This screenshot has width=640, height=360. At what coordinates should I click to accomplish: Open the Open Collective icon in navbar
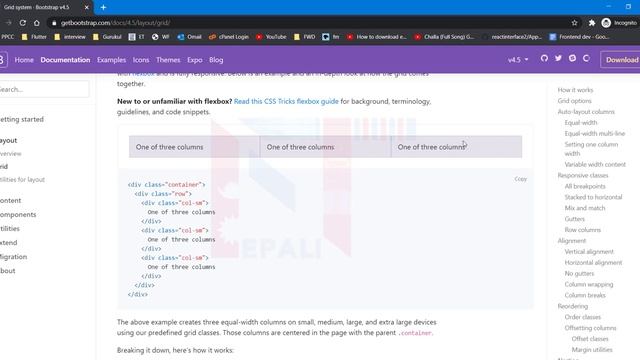click(x=587, y=58)
